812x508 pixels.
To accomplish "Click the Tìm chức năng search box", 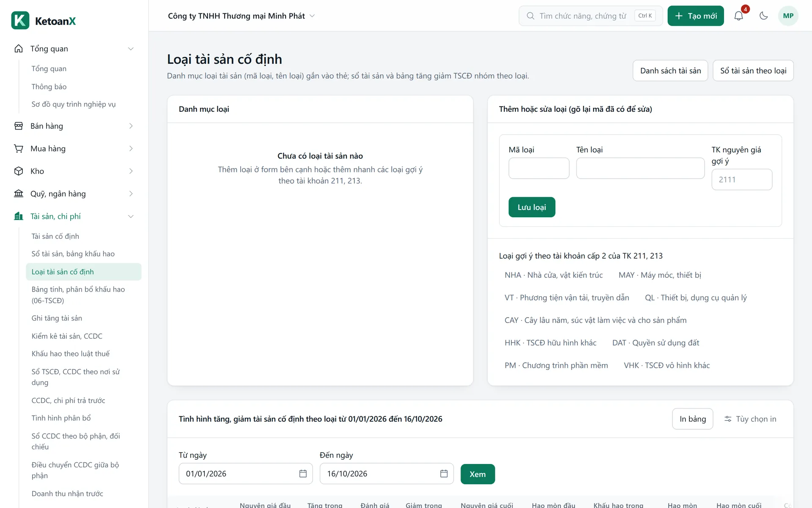I will [590, 16].
